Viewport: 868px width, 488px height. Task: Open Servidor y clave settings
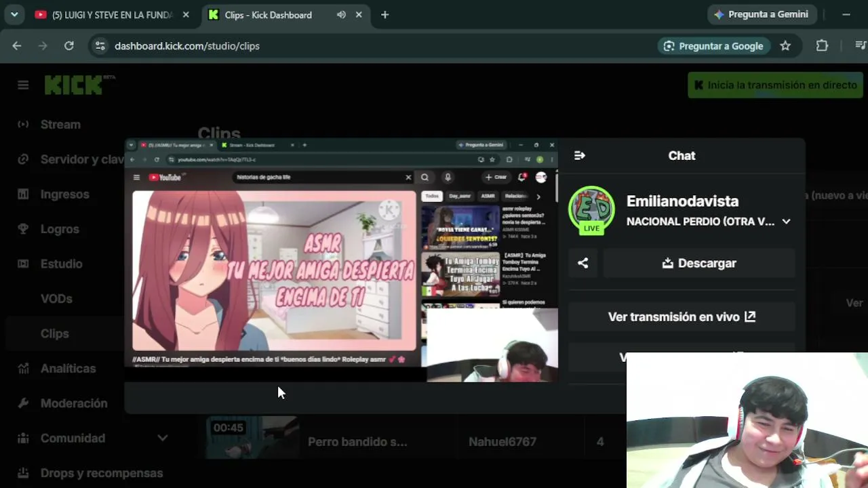82,159
